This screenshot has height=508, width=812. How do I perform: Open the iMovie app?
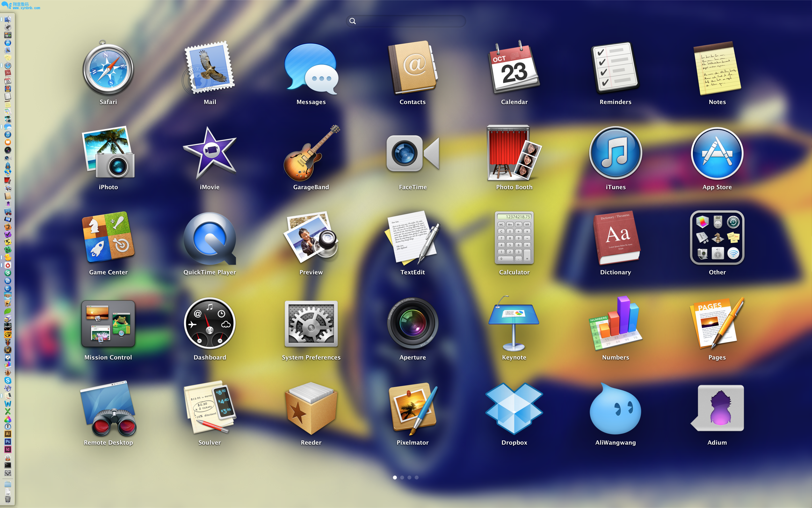click(x=210, y=153)
